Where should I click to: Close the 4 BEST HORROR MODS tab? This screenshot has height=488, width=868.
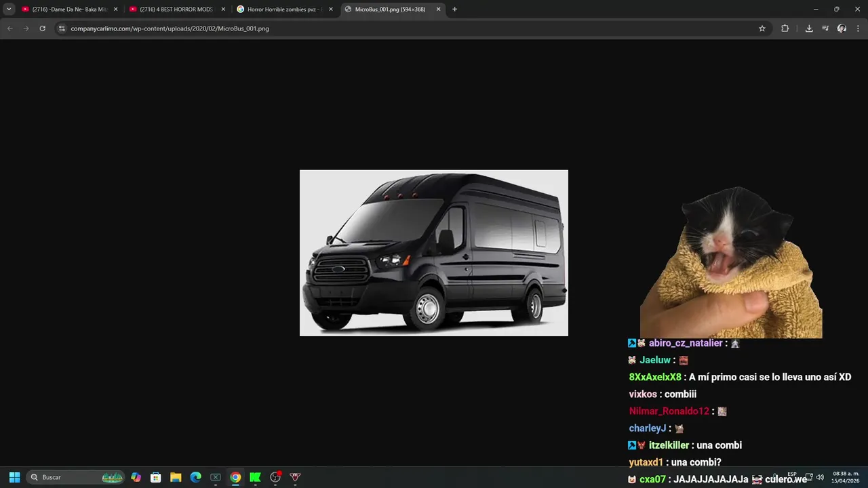click(x=223, y=9)
